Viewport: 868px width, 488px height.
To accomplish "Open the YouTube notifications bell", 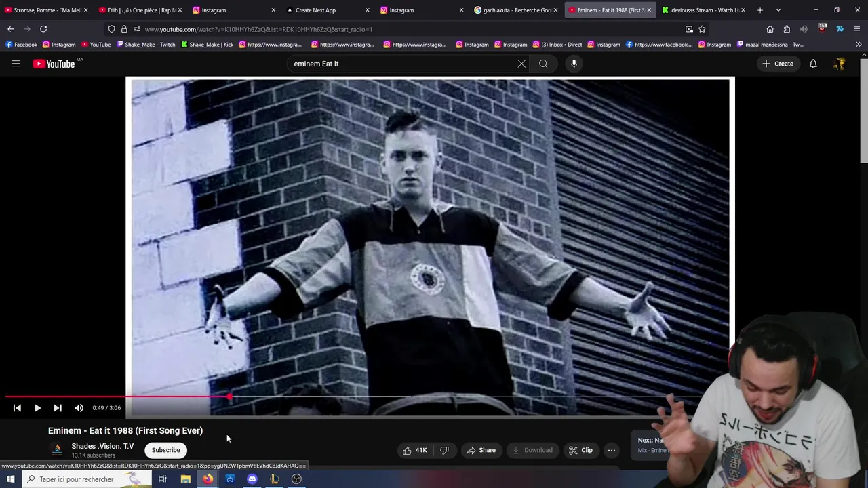I will point(813,64).
